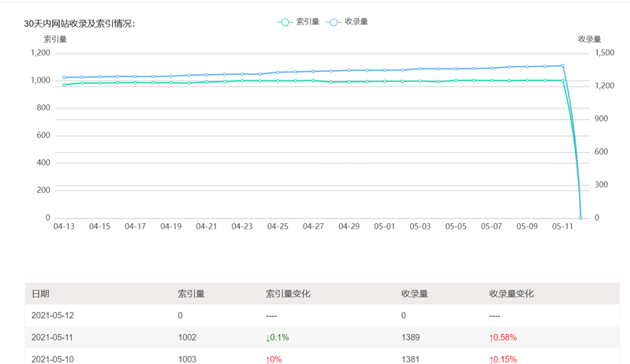The image size is (630, 364).
Task: Toggle the 索引量 series in chart legend
Action: tap(308, 22)
